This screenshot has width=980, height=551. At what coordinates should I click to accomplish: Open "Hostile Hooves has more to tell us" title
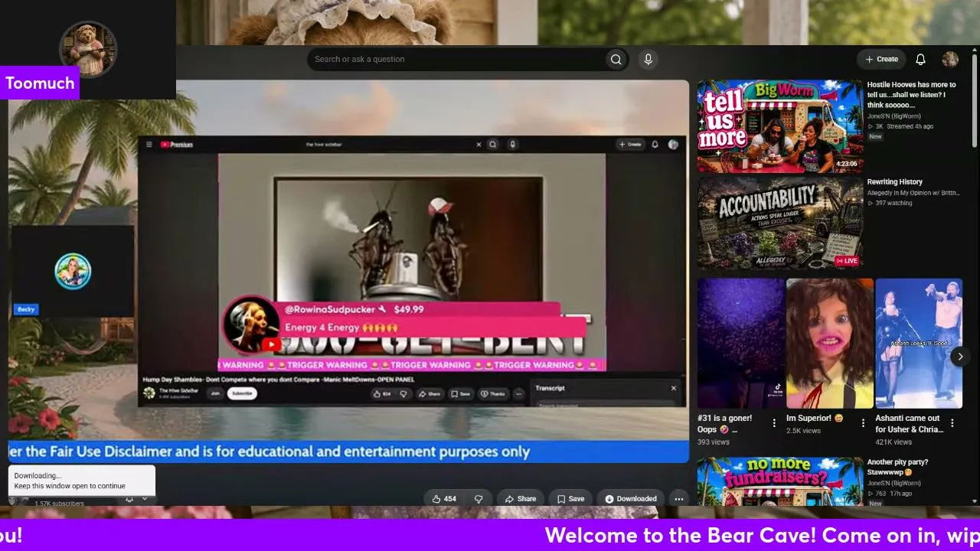912,95
